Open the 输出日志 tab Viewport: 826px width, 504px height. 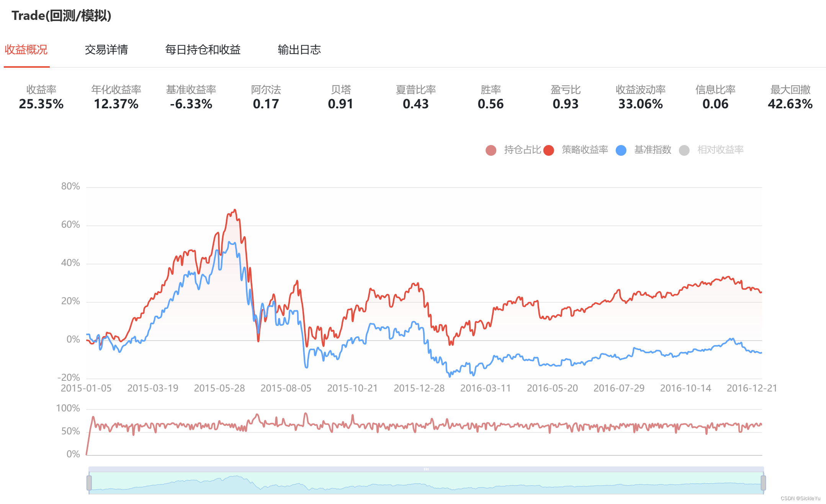[x=299, y=50]
